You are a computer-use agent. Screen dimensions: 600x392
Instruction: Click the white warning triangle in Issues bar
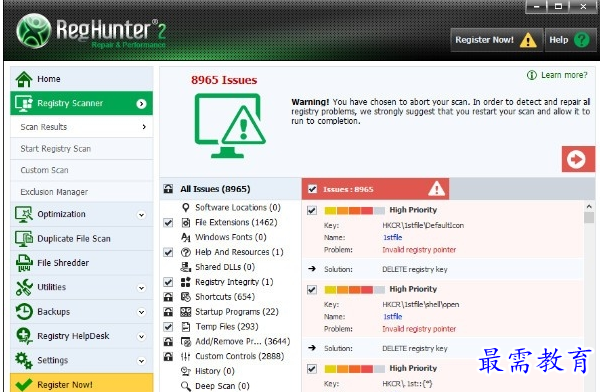click(x=436, y=189)
